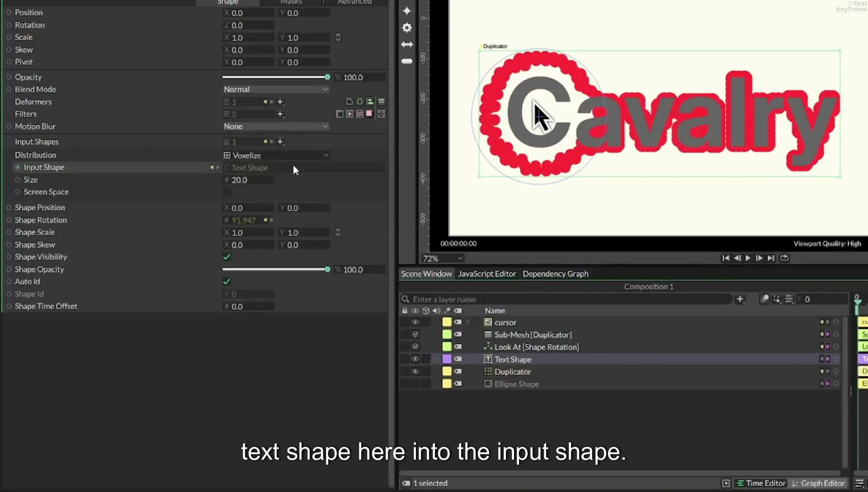Add a new layer with the plus button
Screen dimensions: 868x492
click(x=740, y=299)
